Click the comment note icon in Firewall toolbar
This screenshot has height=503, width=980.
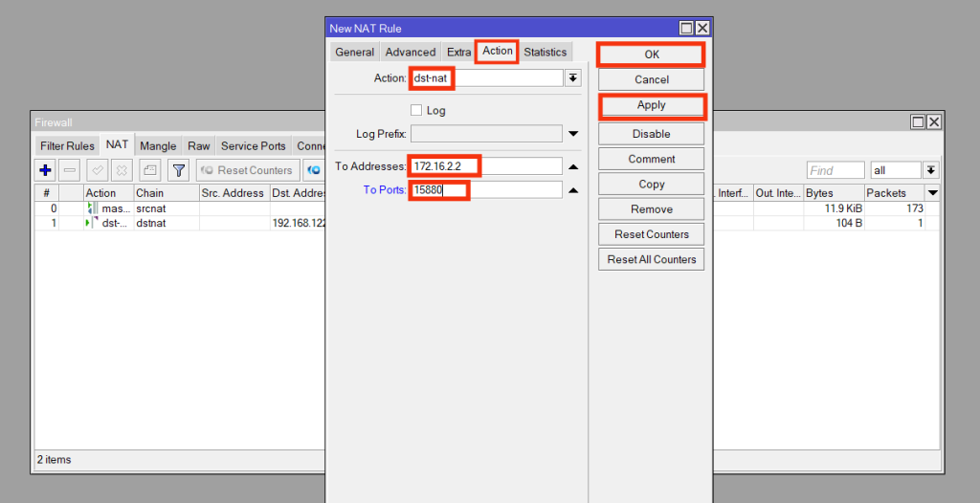click(149, 170)
